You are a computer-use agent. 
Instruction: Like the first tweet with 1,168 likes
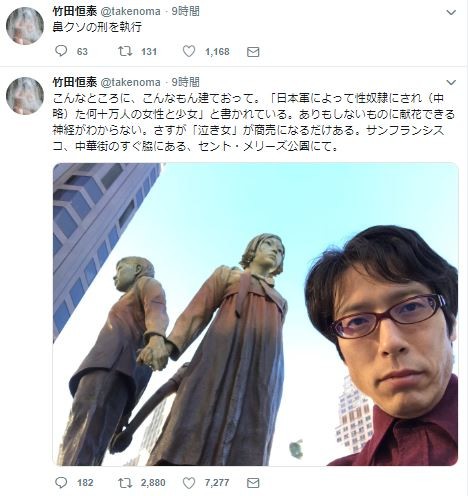(189, 51)
